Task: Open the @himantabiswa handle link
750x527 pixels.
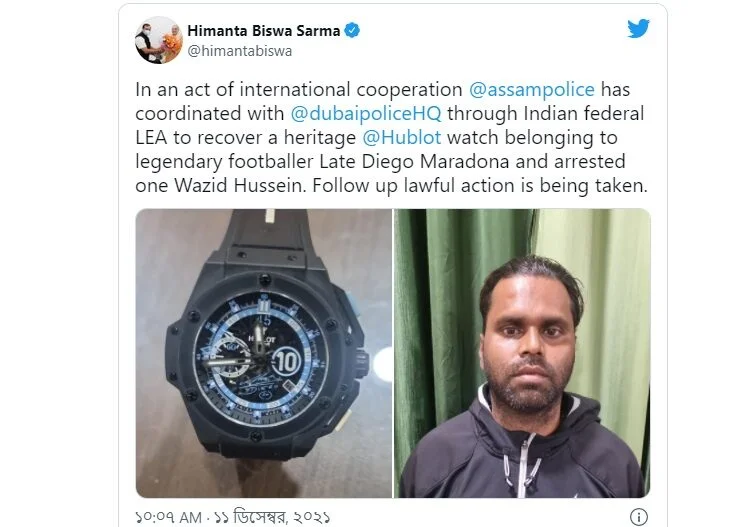Action: (240, 51)
